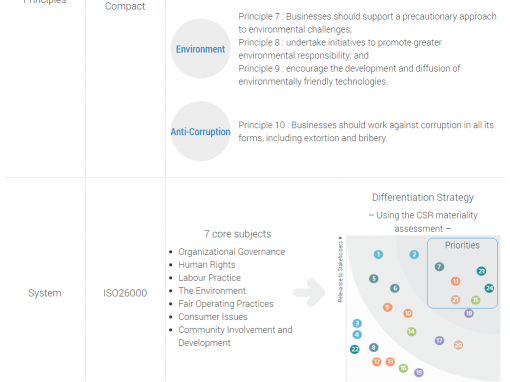Select numbered dot 2 on materiality chart
This screenshot has width=510, height=382.
pos(414,255)
